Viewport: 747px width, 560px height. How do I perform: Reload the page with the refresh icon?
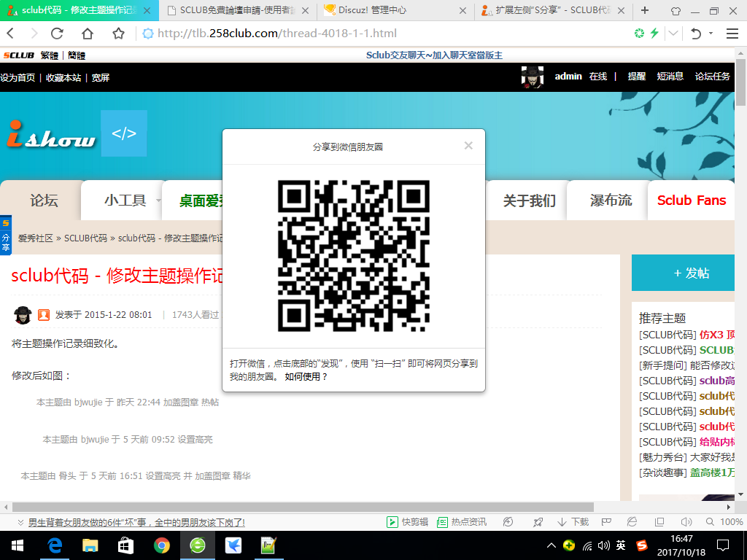point(57,34)
